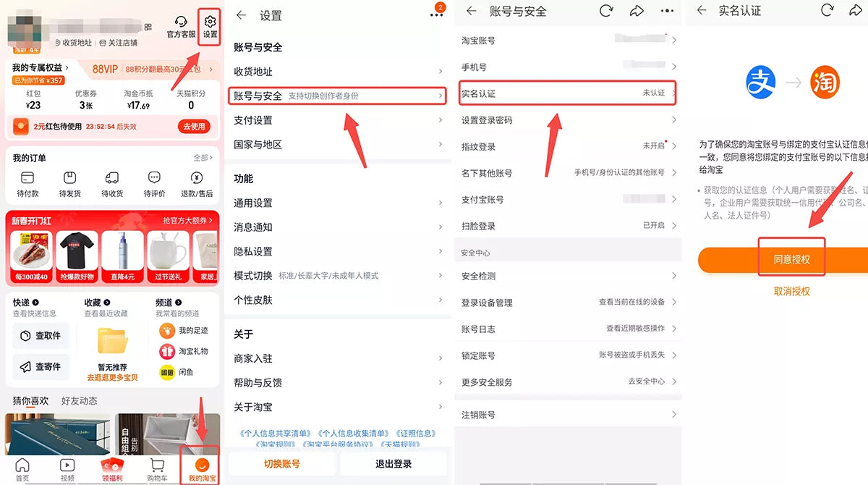This screenshot has height=485, width=868.
Task: Switch to the 首页 home tab
Action: click(x=22, y=469)
